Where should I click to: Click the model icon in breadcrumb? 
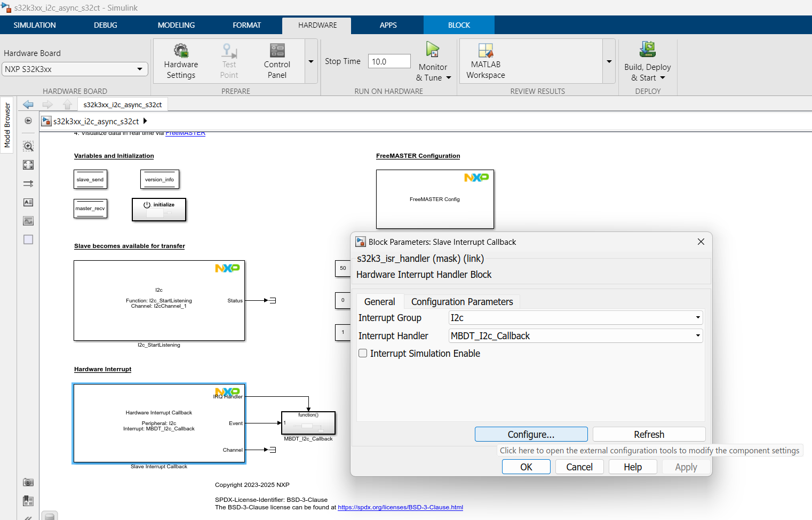(46, 121)
